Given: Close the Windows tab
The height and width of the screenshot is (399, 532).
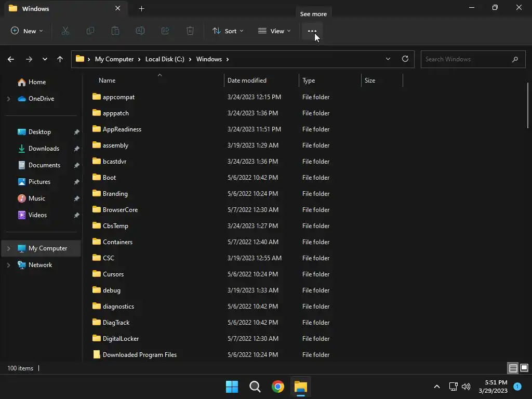Looking at the screenshot, I should (x=118, y=8).
